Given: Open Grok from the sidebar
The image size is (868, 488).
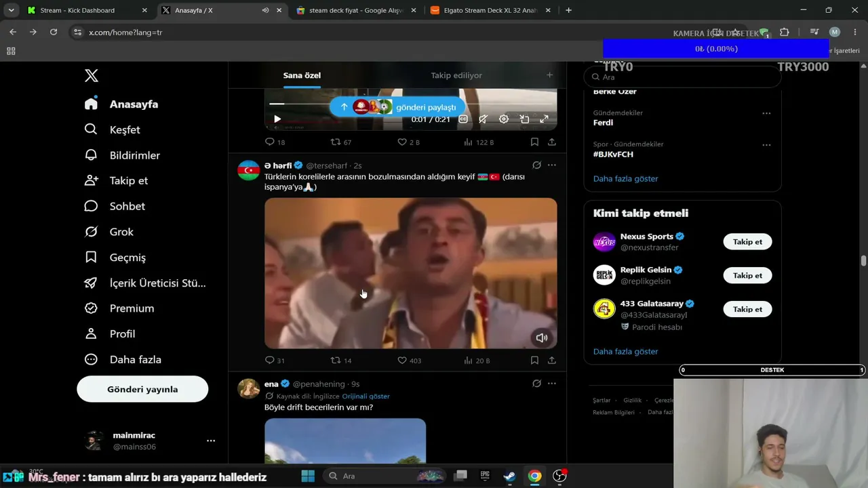Looking at the screenshot, I should click(x=108, y=232).
